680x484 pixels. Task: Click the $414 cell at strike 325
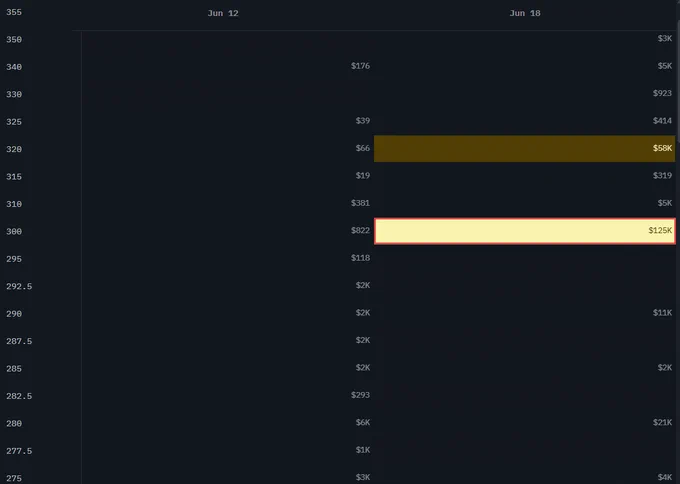(662, 121)
